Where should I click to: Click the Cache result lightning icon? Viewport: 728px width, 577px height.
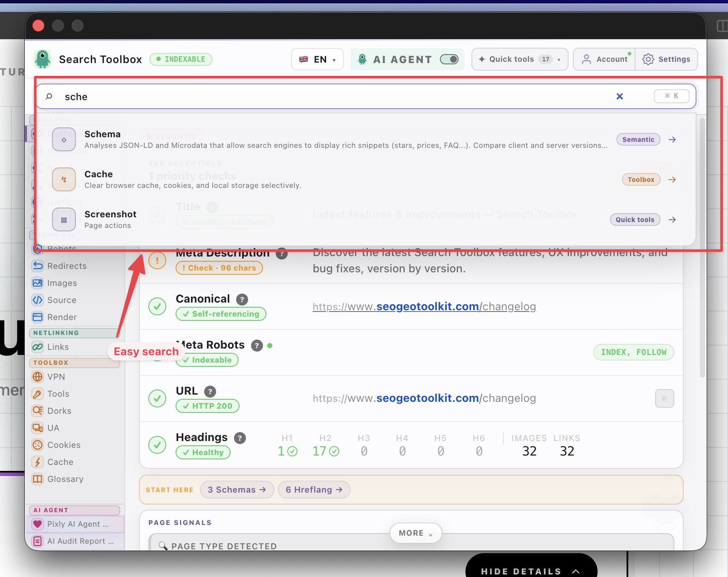tap(64, 179)
